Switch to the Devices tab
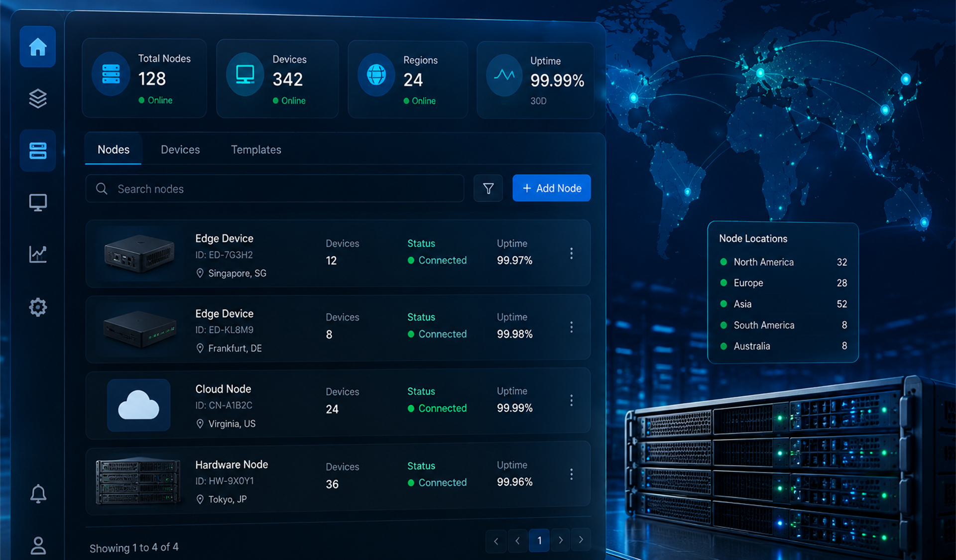Screen dimensions: 956x560 click(x=180, y=149)
